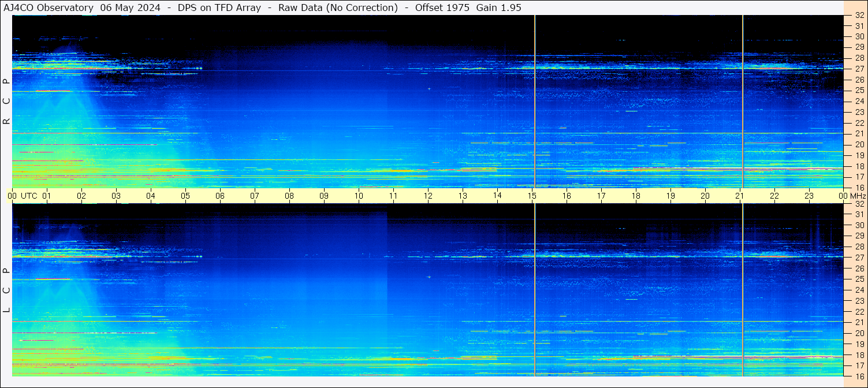Click the RCP panel '30' frequency label

click(x=859, y=36)
